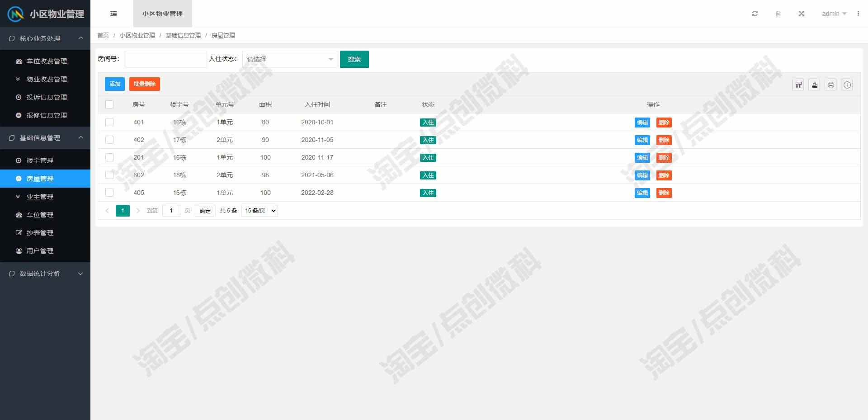This screenshot has width=868, height=420.
Task: Click the print table icon
Action: (831, 85)
